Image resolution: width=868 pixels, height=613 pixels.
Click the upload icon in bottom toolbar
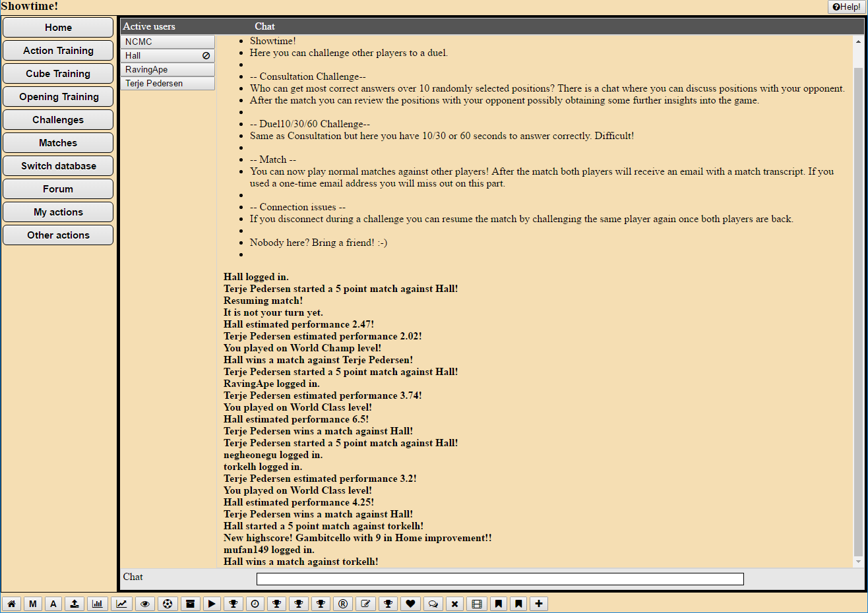(x=75, y=604)
